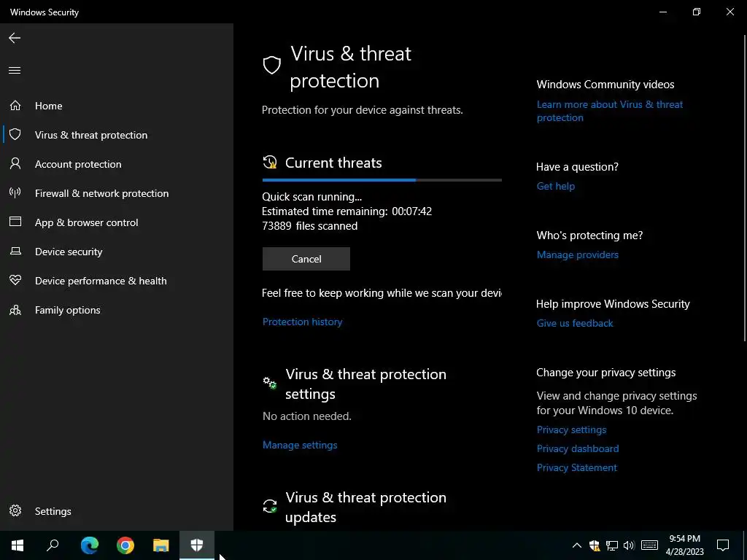Screen dimensions: 747x560
Task: Click the Current threats clock icon
Action: [270, 162]
